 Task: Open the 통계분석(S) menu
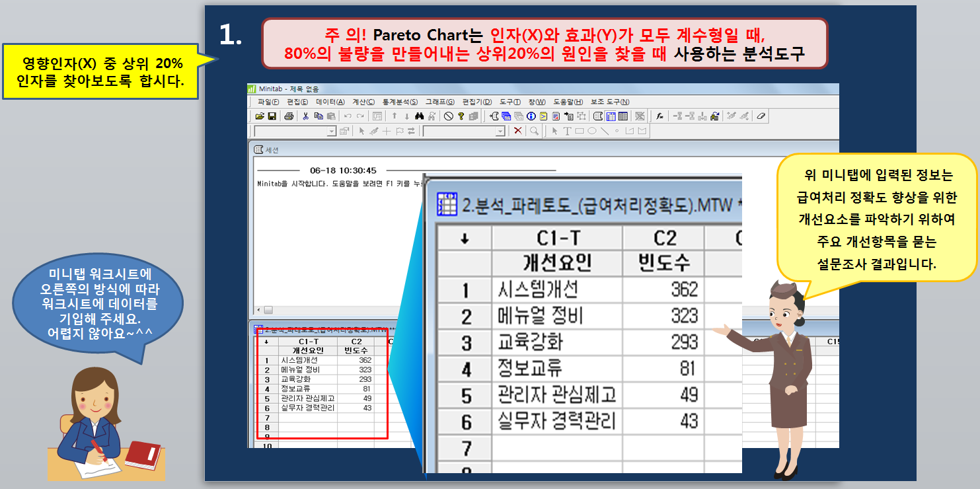coord(400,102)
